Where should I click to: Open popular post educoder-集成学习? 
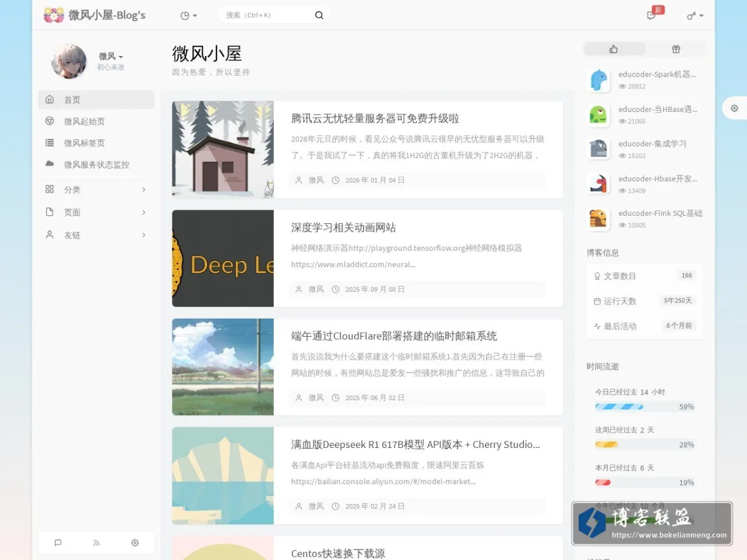652,144
